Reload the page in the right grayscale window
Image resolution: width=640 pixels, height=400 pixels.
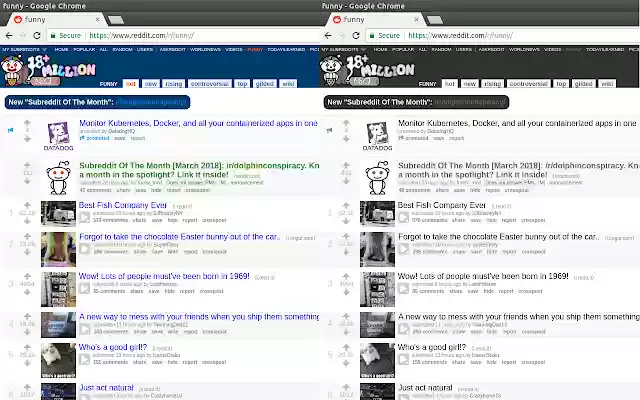click(356, 36)
